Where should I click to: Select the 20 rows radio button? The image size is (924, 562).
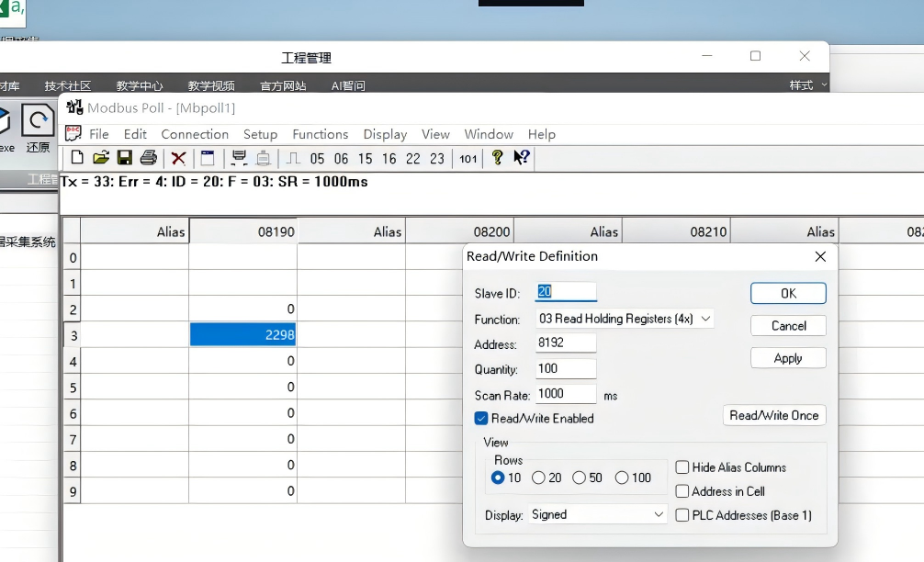[x=538, y=478]
